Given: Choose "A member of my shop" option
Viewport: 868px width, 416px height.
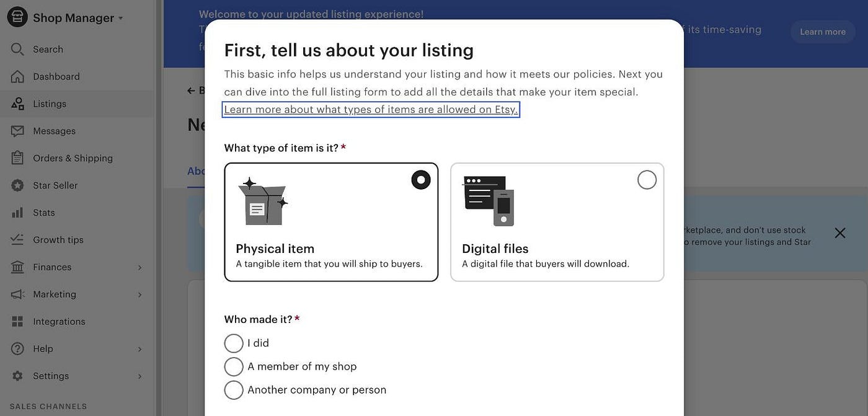Looking at the screenshot, I should [x=234, y=366].
